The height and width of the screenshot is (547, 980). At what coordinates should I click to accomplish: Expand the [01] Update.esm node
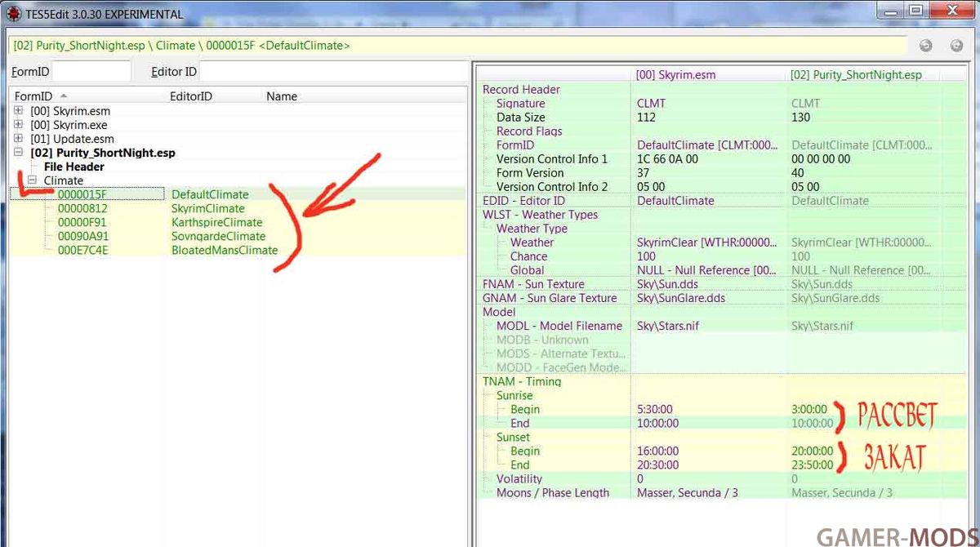click(19, 138)
